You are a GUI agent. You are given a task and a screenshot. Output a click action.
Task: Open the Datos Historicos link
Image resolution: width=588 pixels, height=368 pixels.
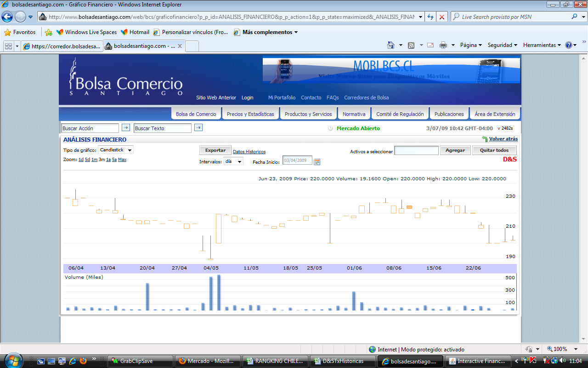pos(249,152)
